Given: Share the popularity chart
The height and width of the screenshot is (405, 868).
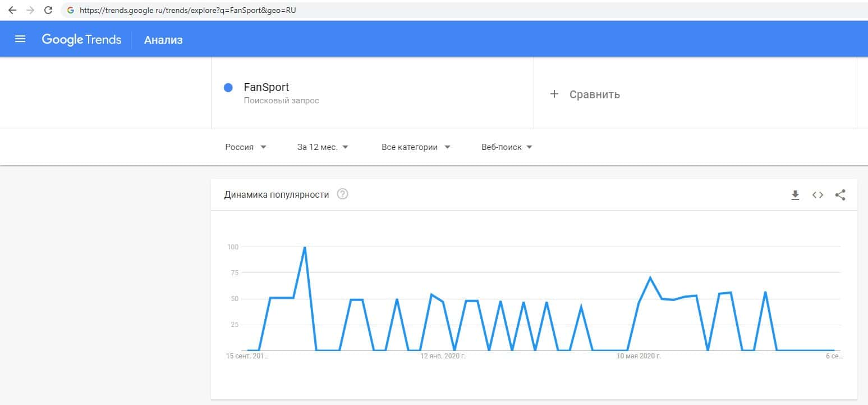Looking at the screenshot, I should pyautogui.click(x=840, y=195).
